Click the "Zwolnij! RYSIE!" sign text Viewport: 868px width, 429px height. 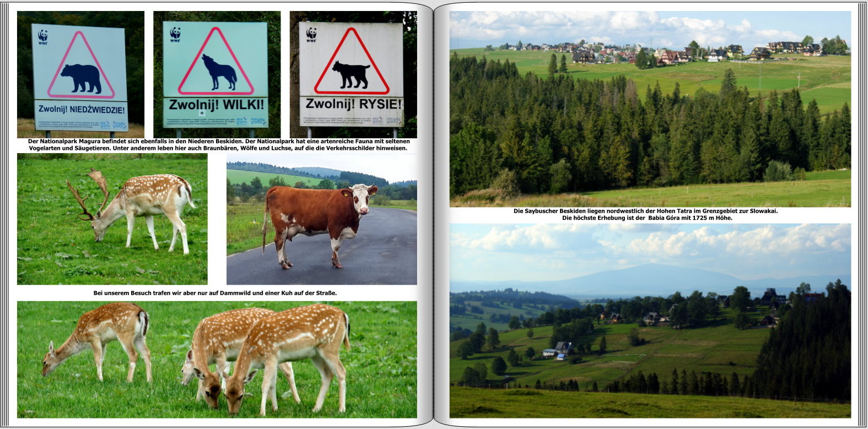pos(353,104)
